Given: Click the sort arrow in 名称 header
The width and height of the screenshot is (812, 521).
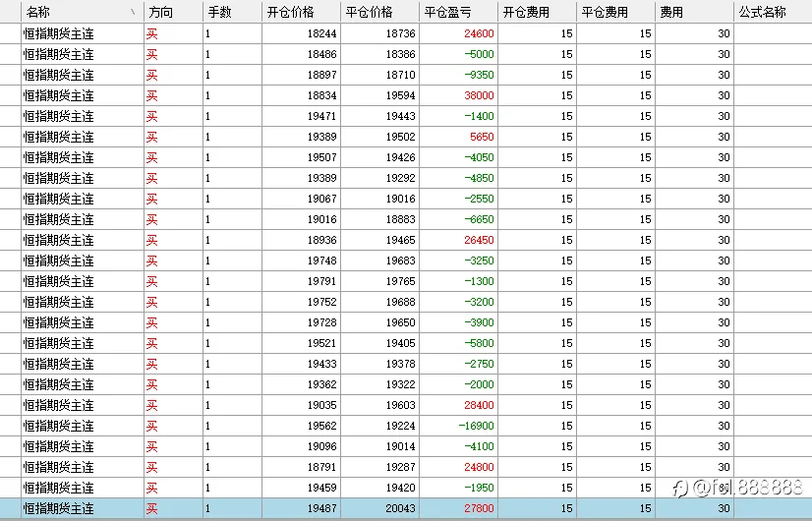Looking at the screenshot, I should coord(133,12).
